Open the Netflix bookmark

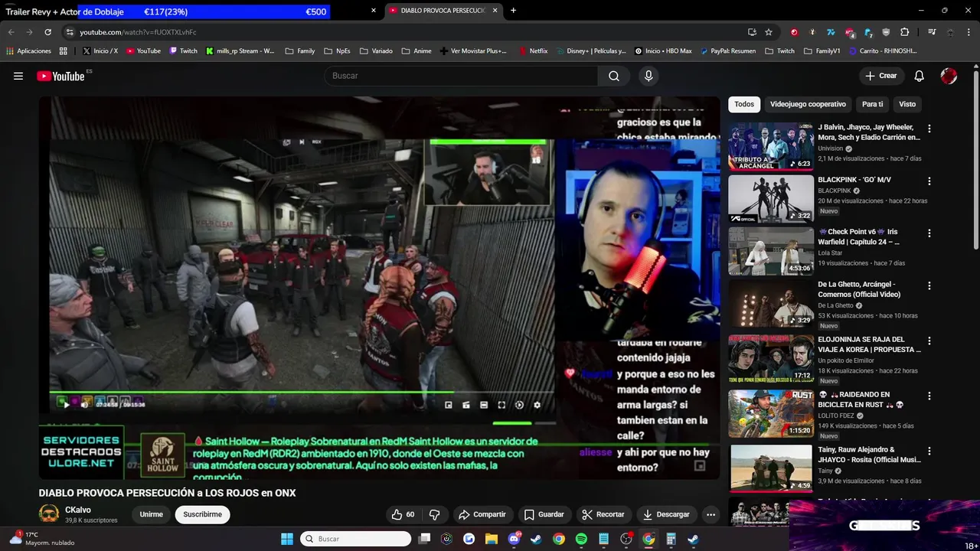pos(533,51)
